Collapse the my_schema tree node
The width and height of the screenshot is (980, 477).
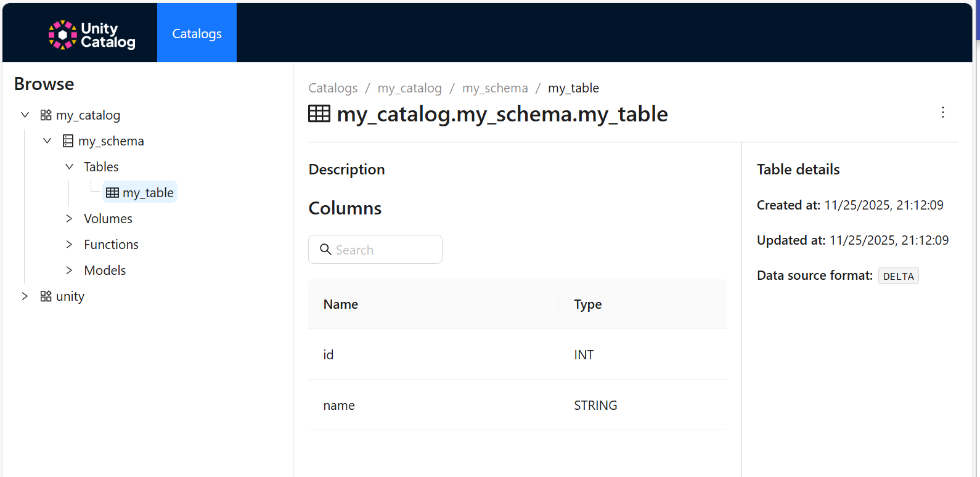[x=47, y=141]
